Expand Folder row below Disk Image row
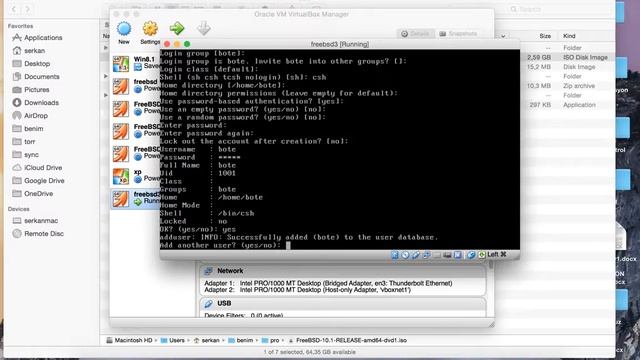 [x=106, y=76]
